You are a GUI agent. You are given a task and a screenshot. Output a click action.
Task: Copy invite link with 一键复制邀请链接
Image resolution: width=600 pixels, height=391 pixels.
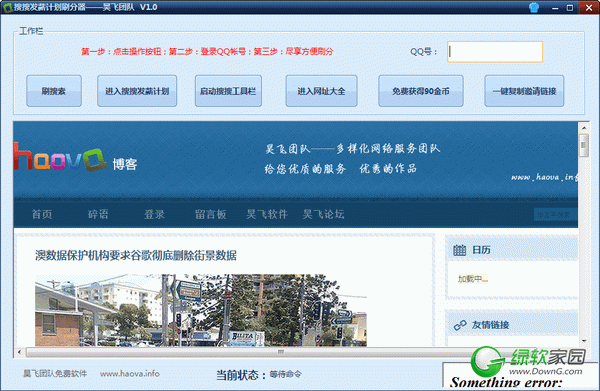click(524, 91)
